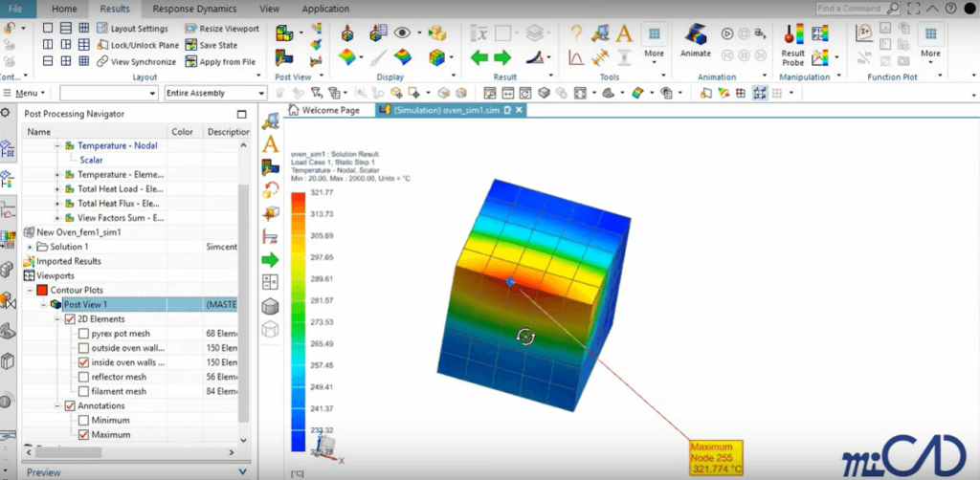
Task: Toggle the 2D Elements checkbox
Action: tap(70, 319)
